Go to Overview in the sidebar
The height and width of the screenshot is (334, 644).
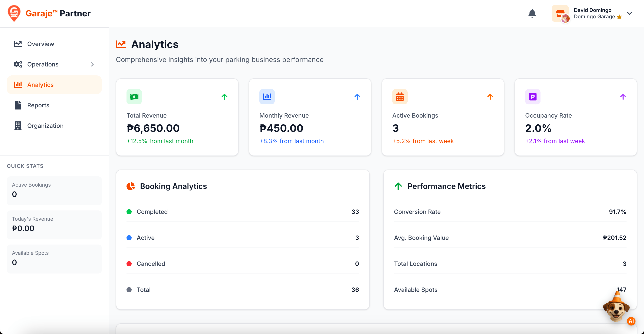[x=40, y=44]
